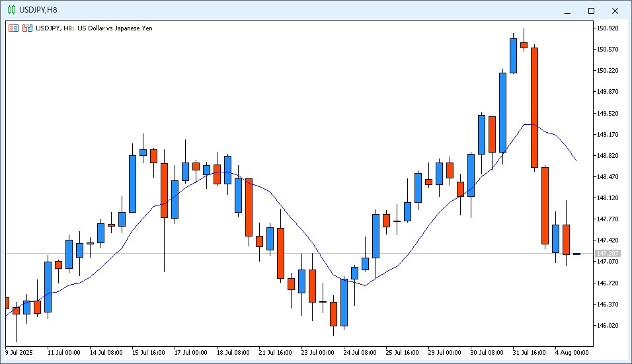Screen dimensions: 632x364
Task: Select the 149.870 price scale label
Action: (x=608, y=91)
